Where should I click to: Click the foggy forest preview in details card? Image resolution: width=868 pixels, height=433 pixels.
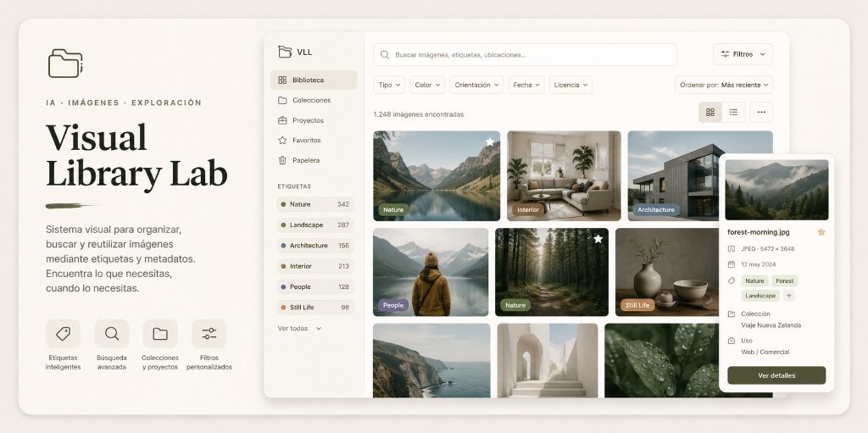tap(776, 190)
